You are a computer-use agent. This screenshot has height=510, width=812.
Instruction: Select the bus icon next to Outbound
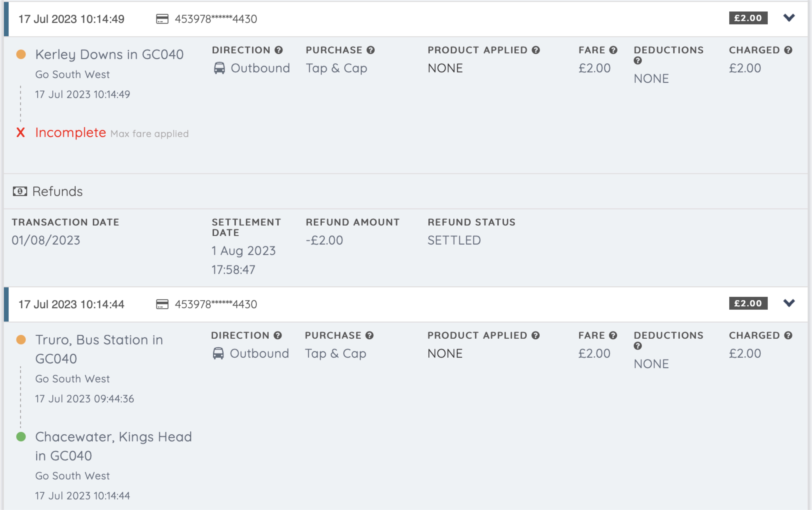pos(219,68)
